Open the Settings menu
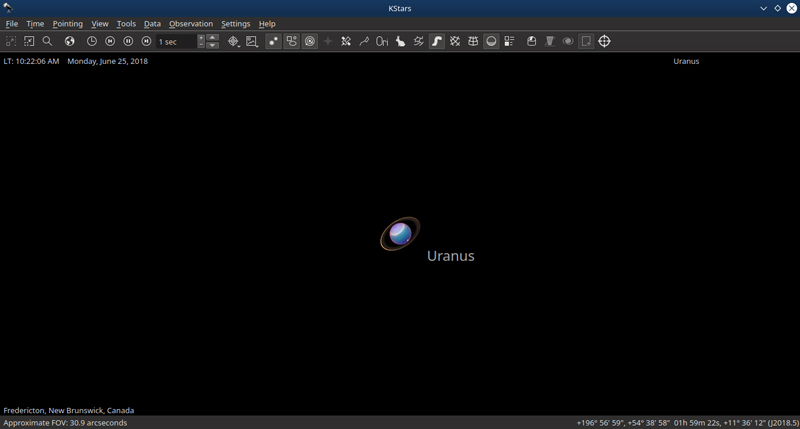The height and width of the screenshot is (429, 800). [x=236, y=23]
